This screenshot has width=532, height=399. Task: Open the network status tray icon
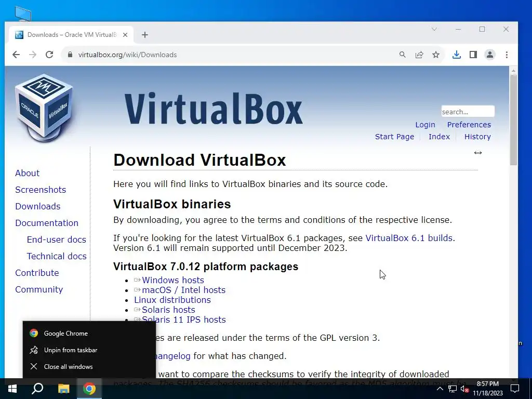click(x=453, y=389)
